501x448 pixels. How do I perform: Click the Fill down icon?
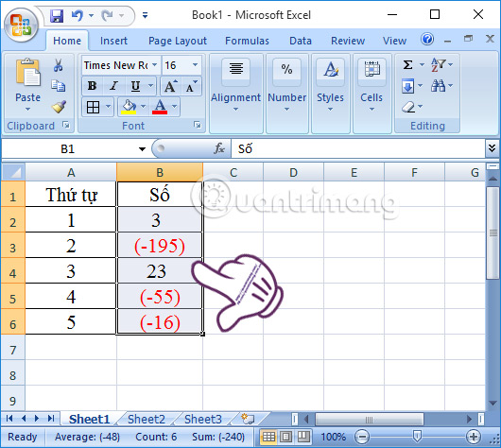[x=408, y=86]
